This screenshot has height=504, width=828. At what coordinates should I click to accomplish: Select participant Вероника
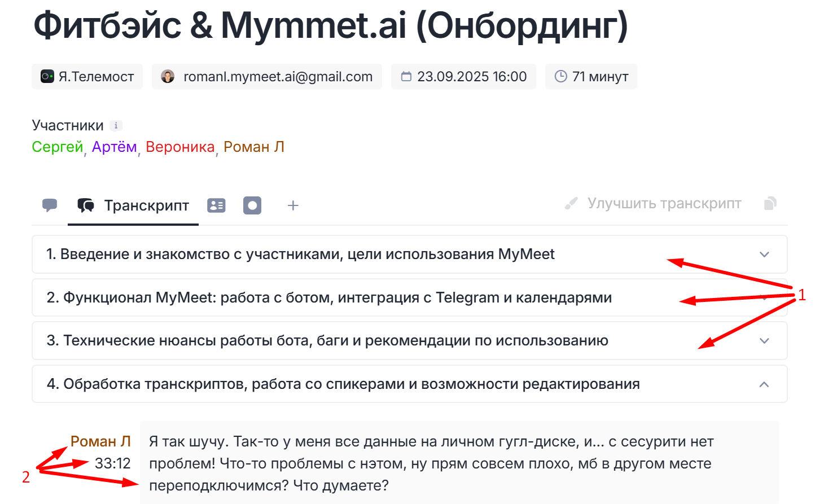[x=180, y=147]
